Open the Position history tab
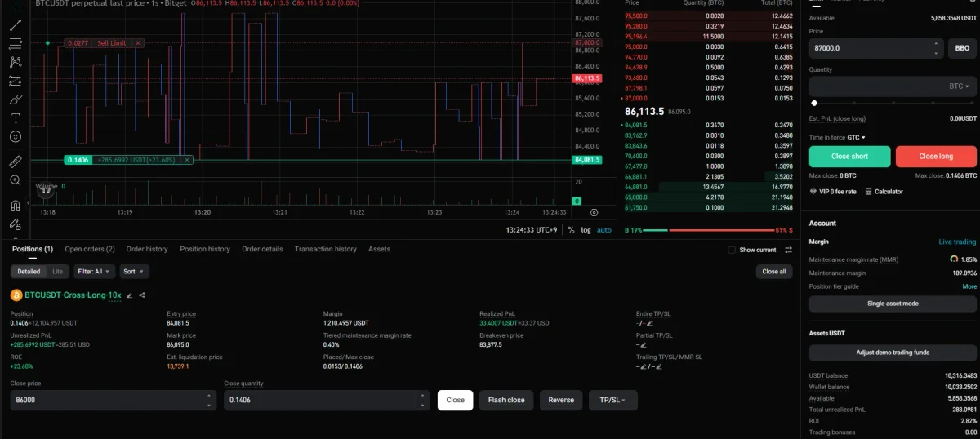 tap(205, 249)
